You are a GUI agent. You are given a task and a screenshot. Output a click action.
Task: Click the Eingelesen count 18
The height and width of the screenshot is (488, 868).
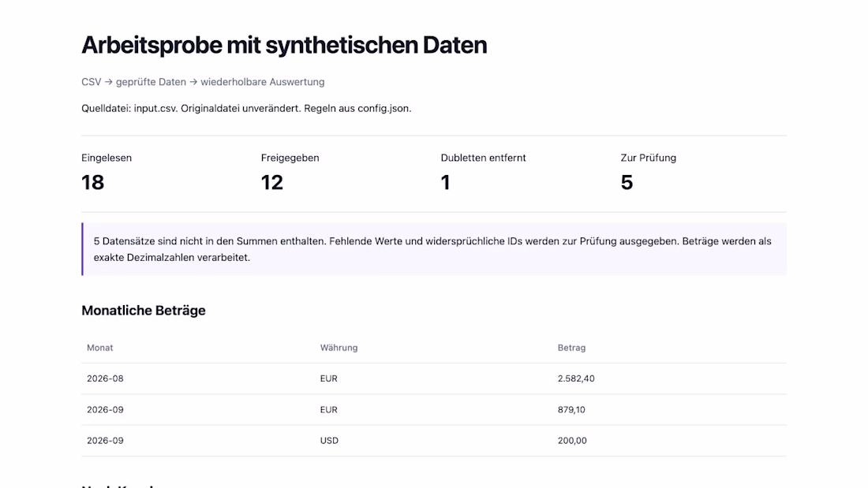click(x=92, y=183)
